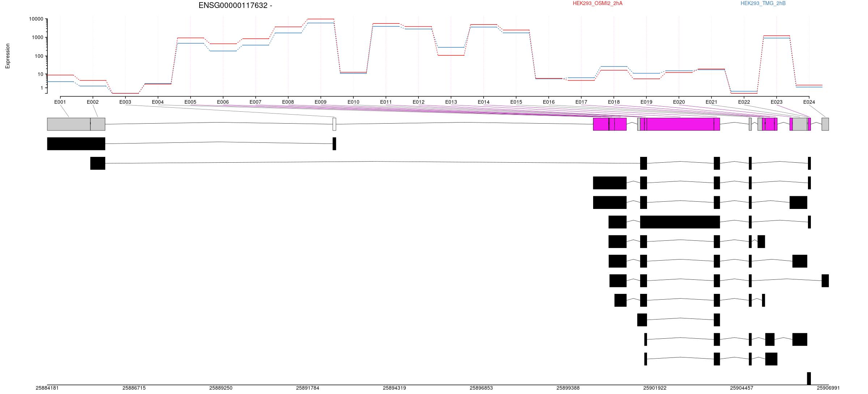The height and width of the screenshot is (394, 868).
Task: Select the large grey exon block at gene start
Action: (x=69, y=124)
